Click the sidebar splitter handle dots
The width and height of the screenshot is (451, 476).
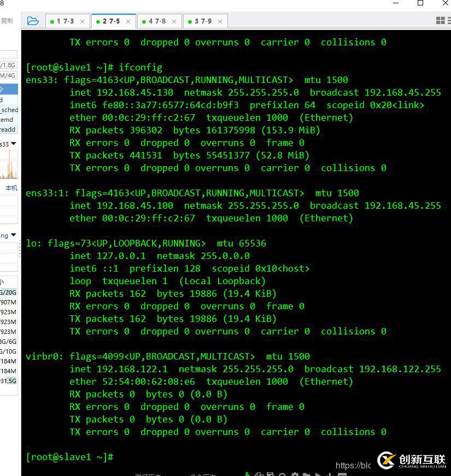click(x=20, y=250)
